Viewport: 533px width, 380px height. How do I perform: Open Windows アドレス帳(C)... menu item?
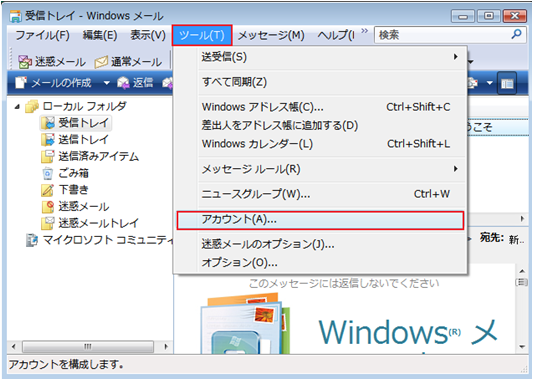[x=320, y=107]
